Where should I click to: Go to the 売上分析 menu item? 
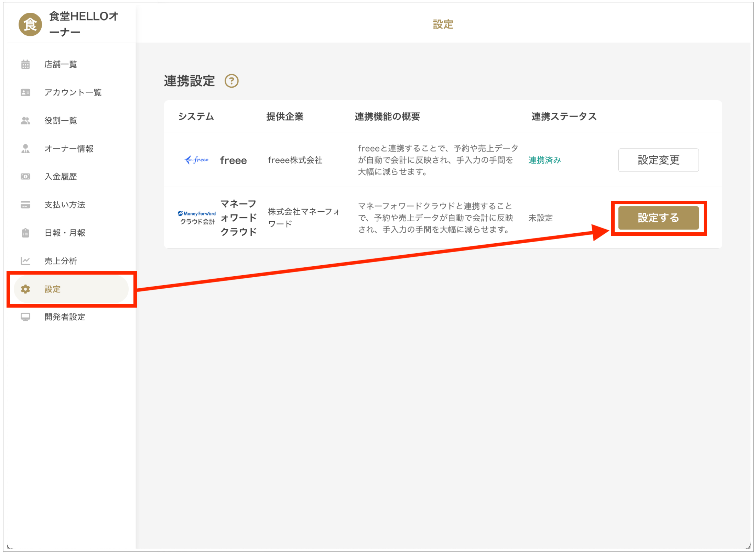point(61,261)
